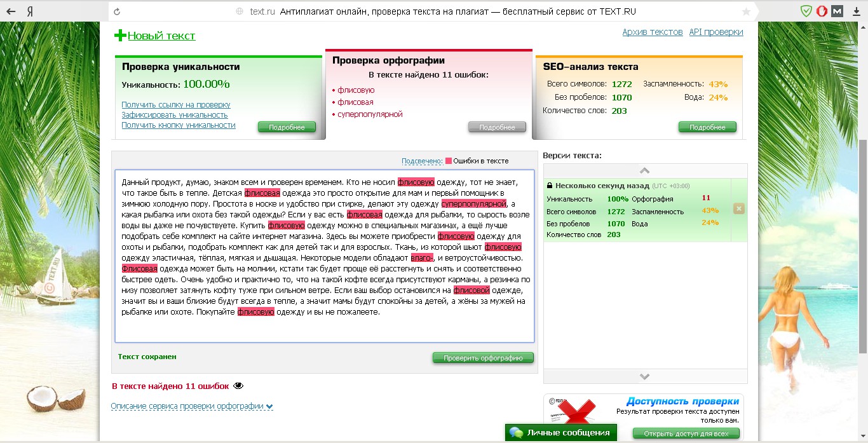Click 'В тексте найдено 11 ошибок' red text
The height and width of the screenshot is (443, 868).
tap(170, 386)
